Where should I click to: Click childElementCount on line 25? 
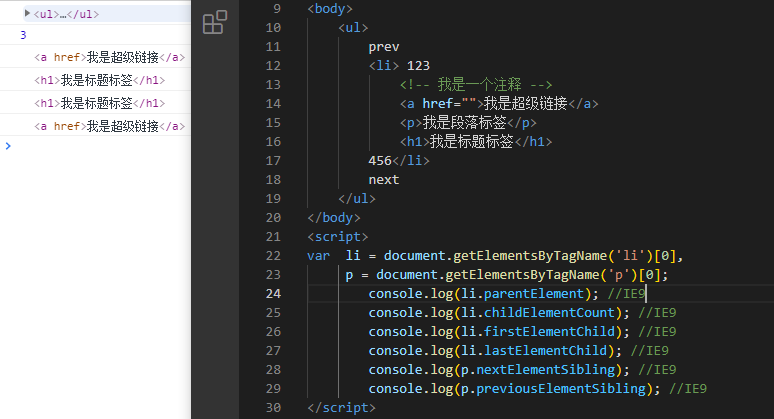pyautogui.click(x=549, y=313)
